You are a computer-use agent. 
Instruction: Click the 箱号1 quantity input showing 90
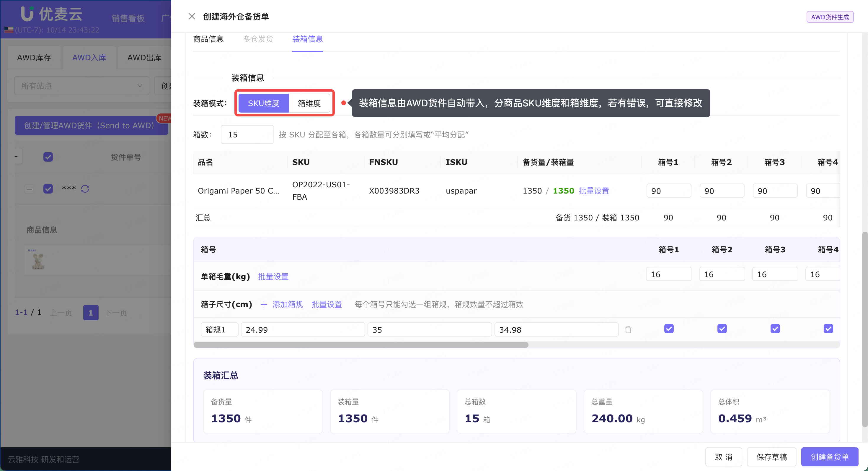(668, 191)
